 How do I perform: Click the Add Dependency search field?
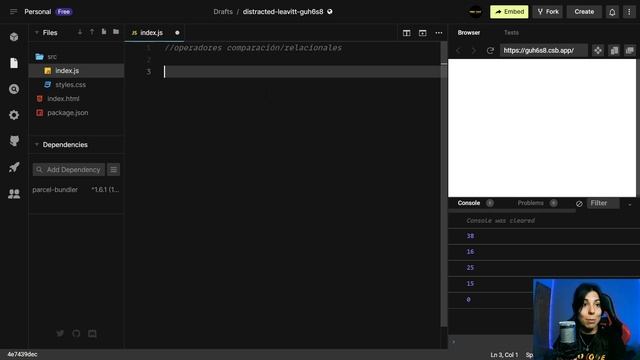pyautogui.click(x=69, y=169)
